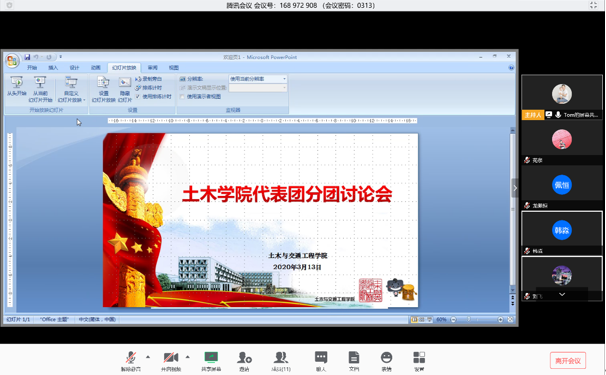
Task: Click the PowerPoint zoom slider
Action: point(477,320)
